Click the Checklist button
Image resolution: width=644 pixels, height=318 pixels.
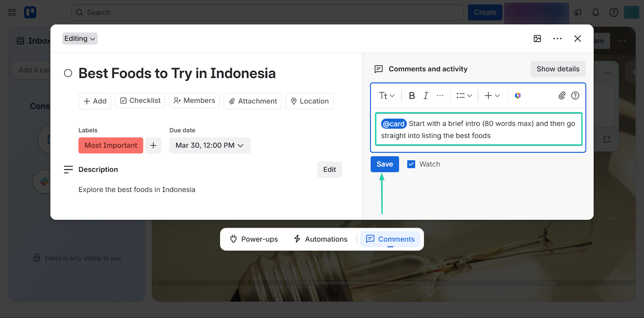(140, 101)
